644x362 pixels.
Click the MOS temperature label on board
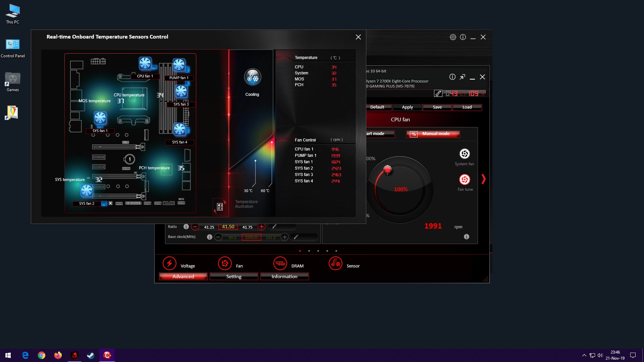pyautogui.click(x=95, y=101)
